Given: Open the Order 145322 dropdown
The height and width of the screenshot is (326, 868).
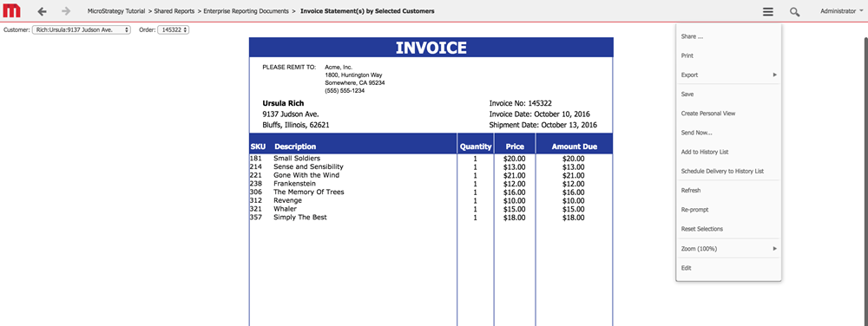Looking at the screenshot, I should (174, 29).
